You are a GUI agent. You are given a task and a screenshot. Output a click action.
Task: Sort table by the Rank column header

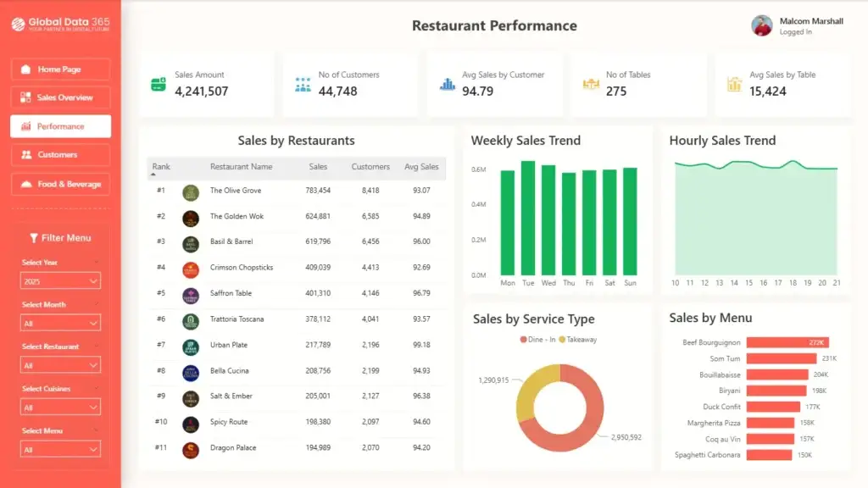161,167
